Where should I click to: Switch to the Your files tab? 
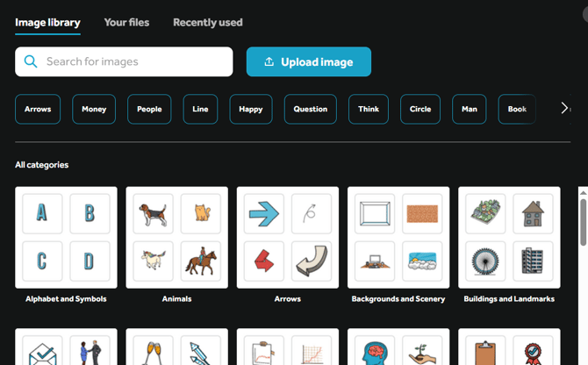pyautogui.click(x=126, y=22)
